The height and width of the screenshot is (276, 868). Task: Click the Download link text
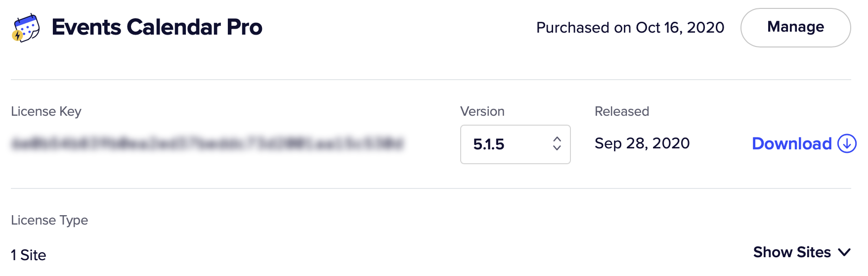[792, 143]
